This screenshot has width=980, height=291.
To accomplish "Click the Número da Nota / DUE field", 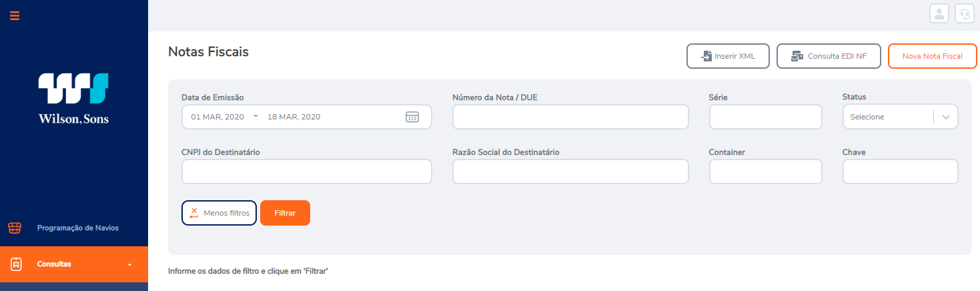I will 570,117.
